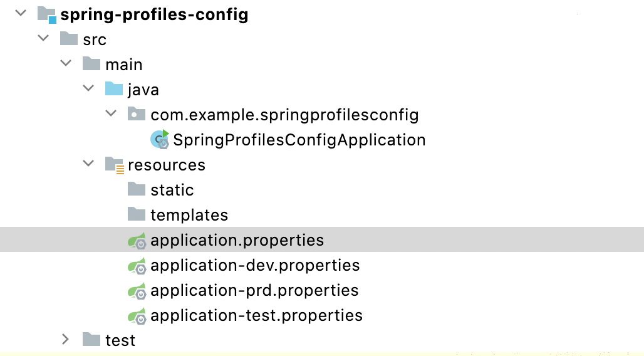Image resolution: width=644 pixels, height=356 pixels.
Task: Collapse the main folder chevron
Action: (66, 63)
